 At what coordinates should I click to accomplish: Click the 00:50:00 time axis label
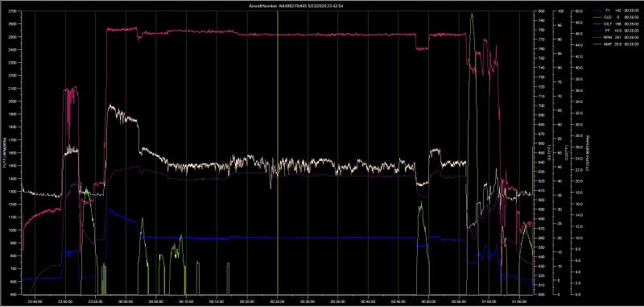(429, 300)
